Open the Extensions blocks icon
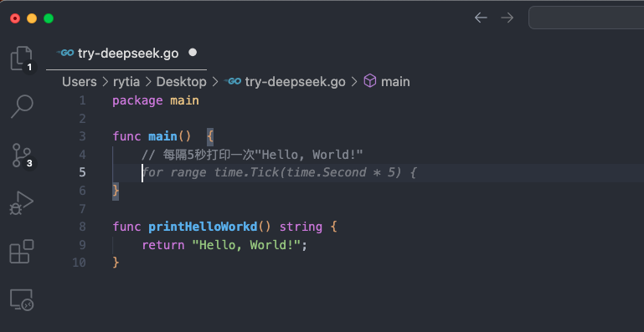This screenshot has width=644, height=332. pos(22,251)
